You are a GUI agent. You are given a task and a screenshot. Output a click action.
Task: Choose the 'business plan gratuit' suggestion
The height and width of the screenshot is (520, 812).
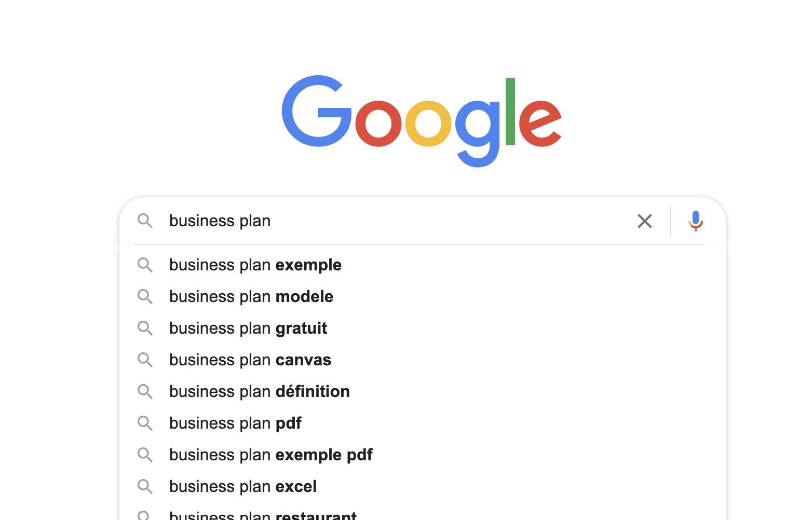pos(248,328)
